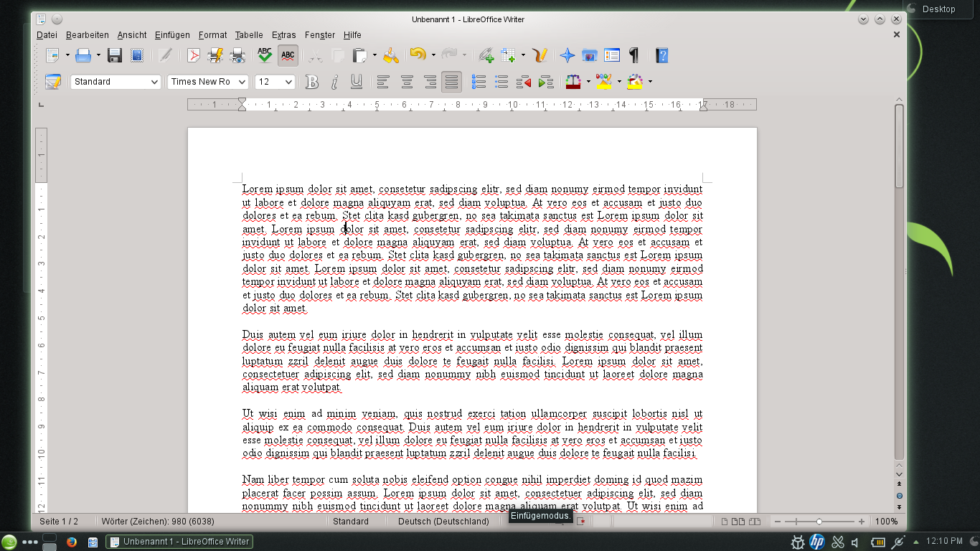
Task: Toggle justified alignment
Action: tap(451, 82)
